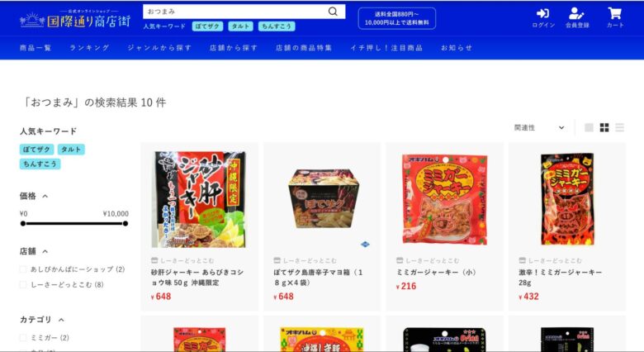
Task: Open the ジャンルから探す menu item
Action: pos(159,48)
